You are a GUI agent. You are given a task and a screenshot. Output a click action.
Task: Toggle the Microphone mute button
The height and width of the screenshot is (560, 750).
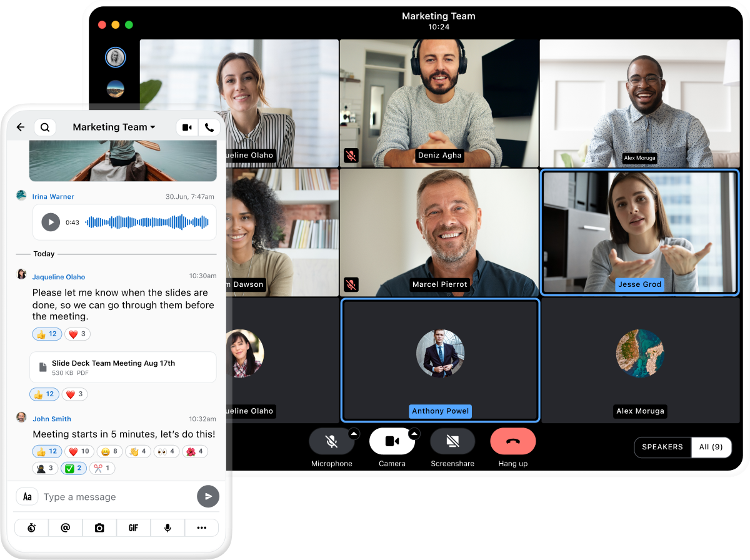click(331, 442)
